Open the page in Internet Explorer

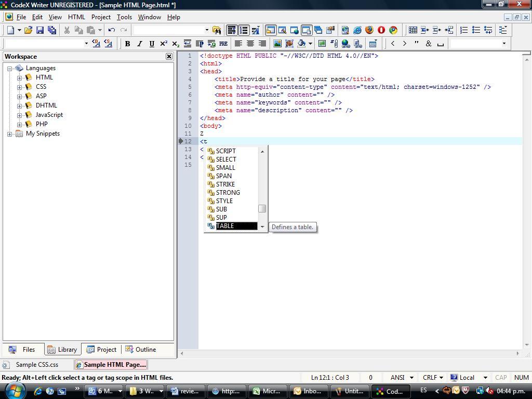click(357, 30)
